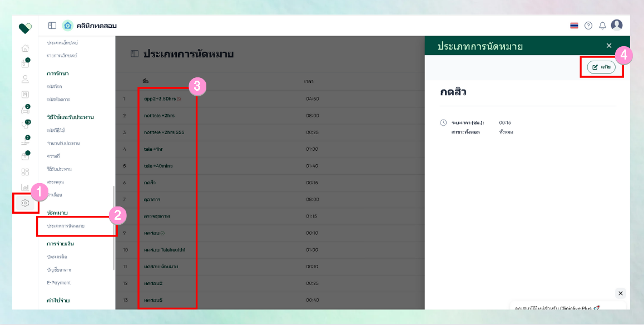This screenshot has width=644, height=325.
Task: Click the Edit (แก้ไข) button
Action: click(x=601, y=67)
